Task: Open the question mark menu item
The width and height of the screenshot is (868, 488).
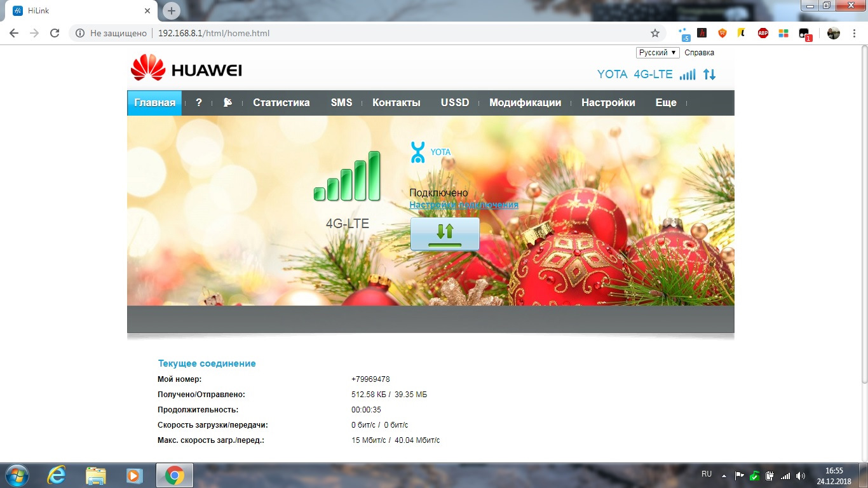Action: [x=199, y=102]
